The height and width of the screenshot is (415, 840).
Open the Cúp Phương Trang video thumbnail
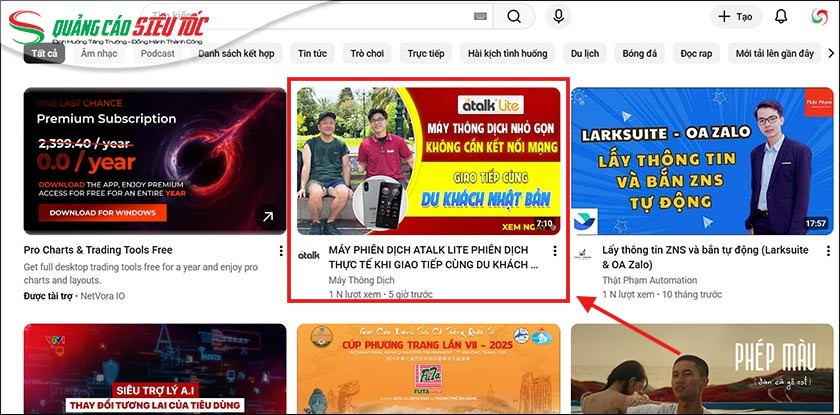[x=429, y=368]
